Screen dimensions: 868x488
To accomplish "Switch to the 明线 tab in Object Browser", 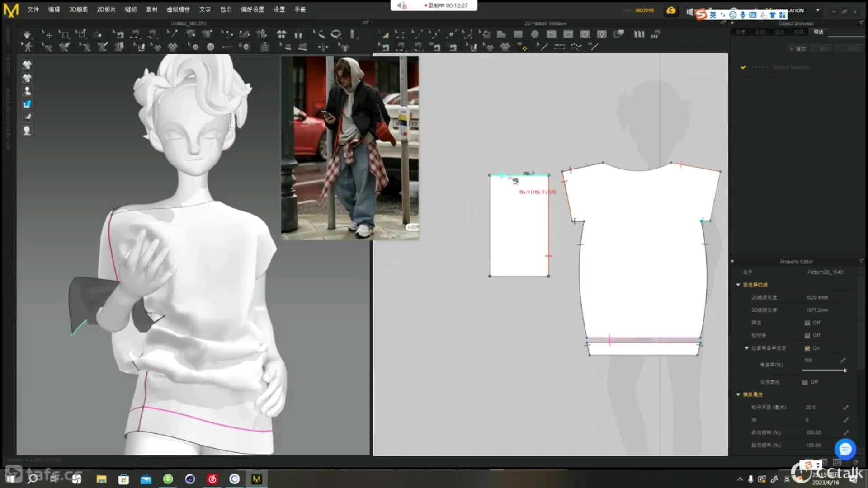I will pos(818,32).
